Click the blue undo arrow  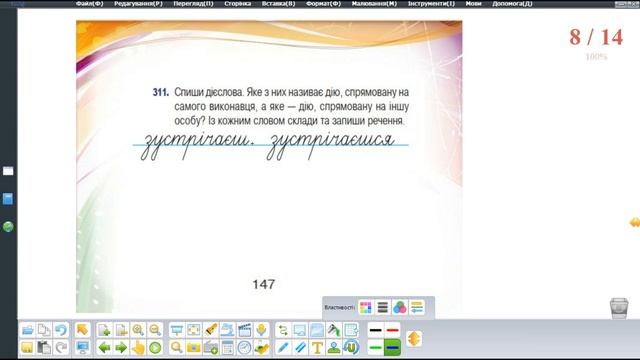pyautogui.click(x=61, y=330)
